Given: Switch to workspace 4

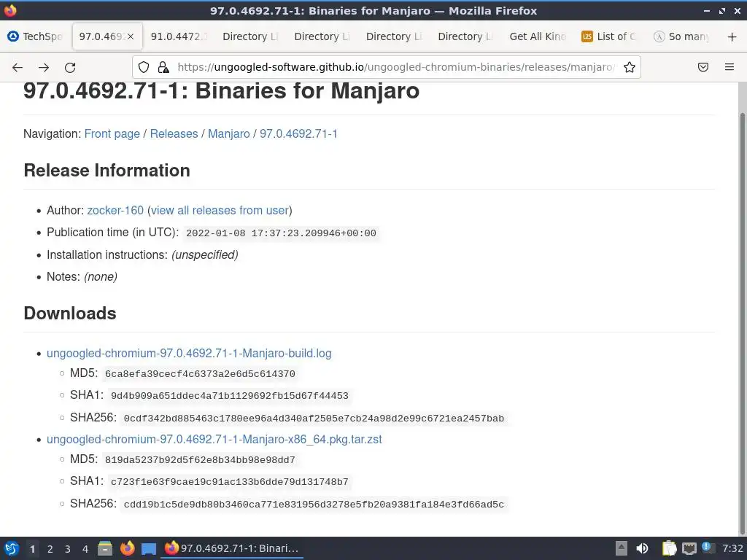Looking at the screenshot, I should [x=85, y=549].
